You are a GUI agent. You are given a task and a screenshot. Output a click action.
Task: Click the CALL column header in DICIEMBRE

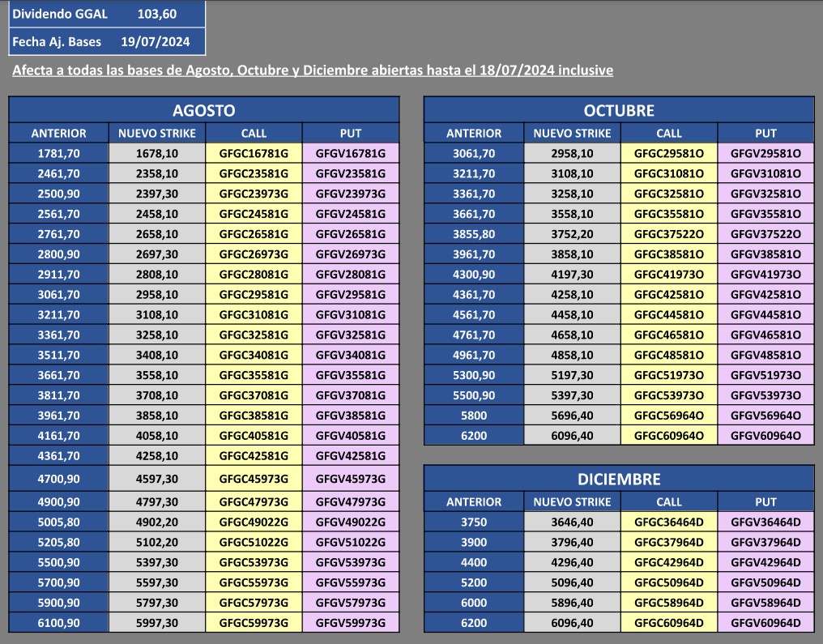click(x=669, y=501)
